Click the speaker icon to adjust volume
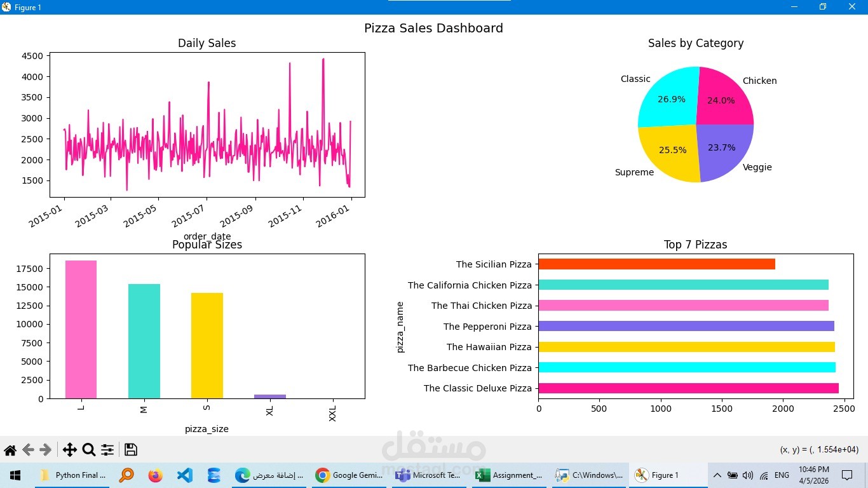 point(748,475)
